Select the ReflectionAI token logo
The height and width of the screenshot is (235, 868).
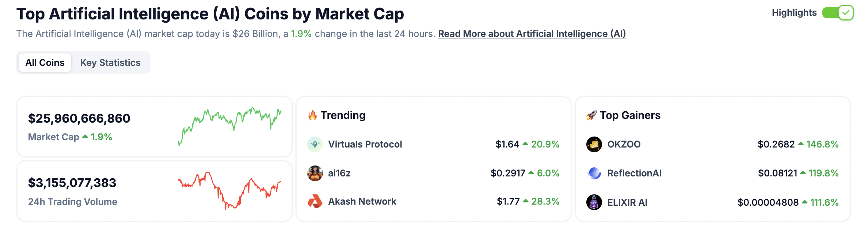pyautogui.click(x=594, y=173)
